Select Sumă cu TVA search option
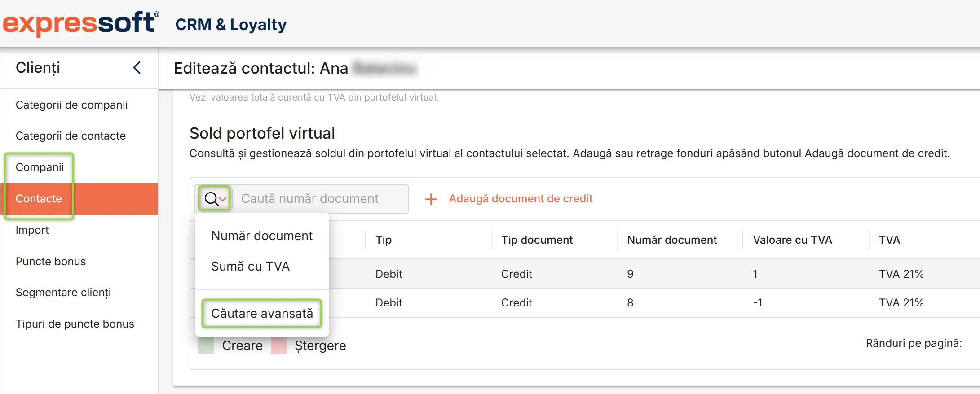Viewport: 980px width, 394px height. (250, 266)
